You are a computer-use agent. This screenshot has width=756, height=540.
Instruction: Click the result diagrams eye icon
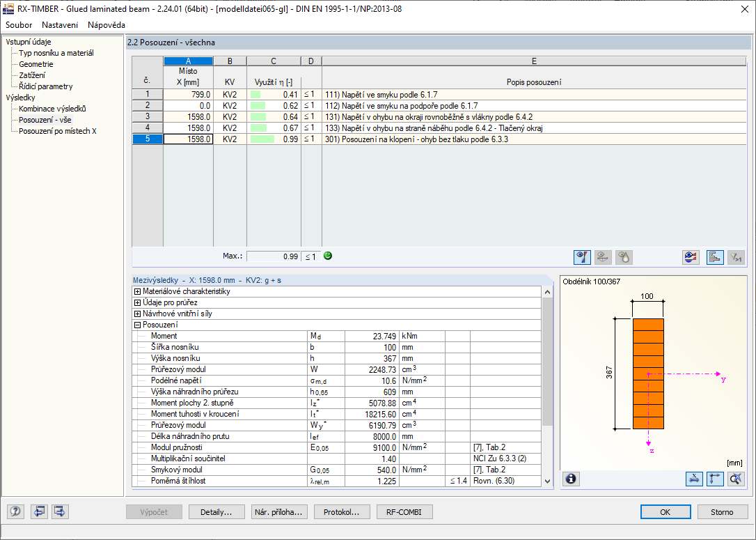(691, 257)
